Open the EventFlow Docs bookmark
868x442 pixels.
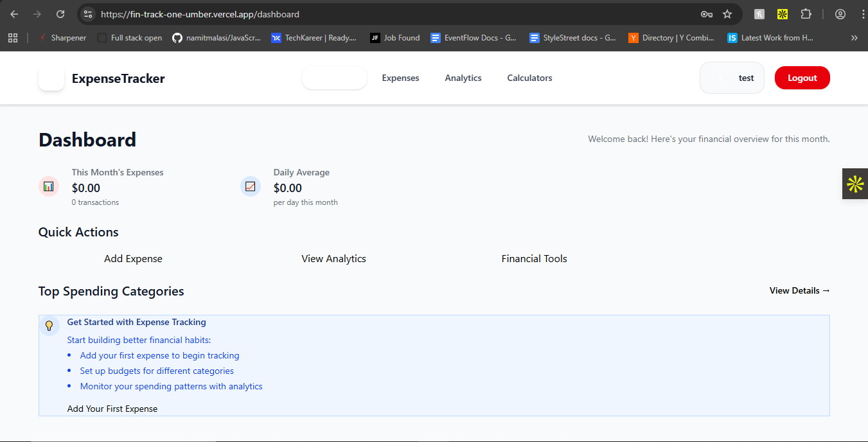point(474,38)
